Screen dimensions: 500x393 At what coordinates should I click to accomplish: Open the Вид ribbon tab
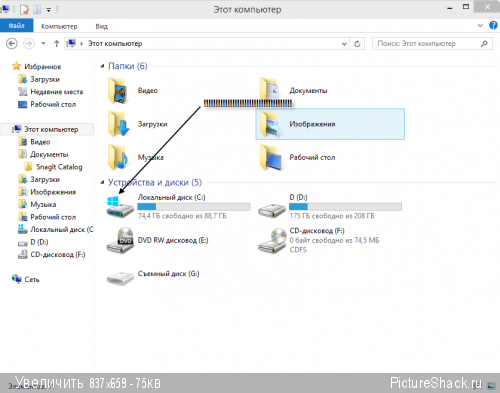[101, 26]
